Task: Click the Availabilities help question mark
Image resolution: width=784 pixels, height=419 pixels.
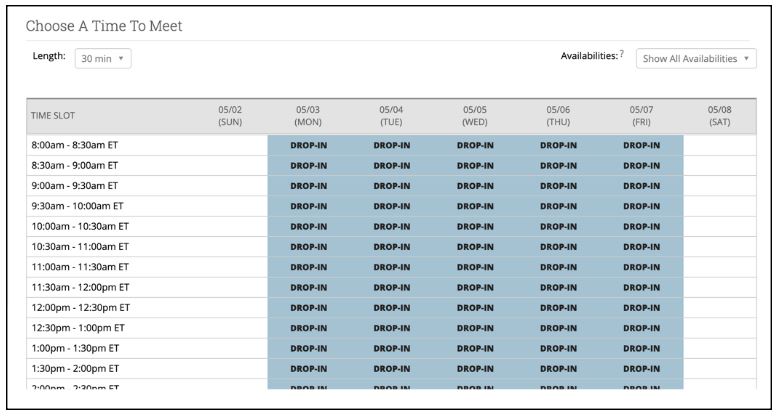Action: click(622, 54)
